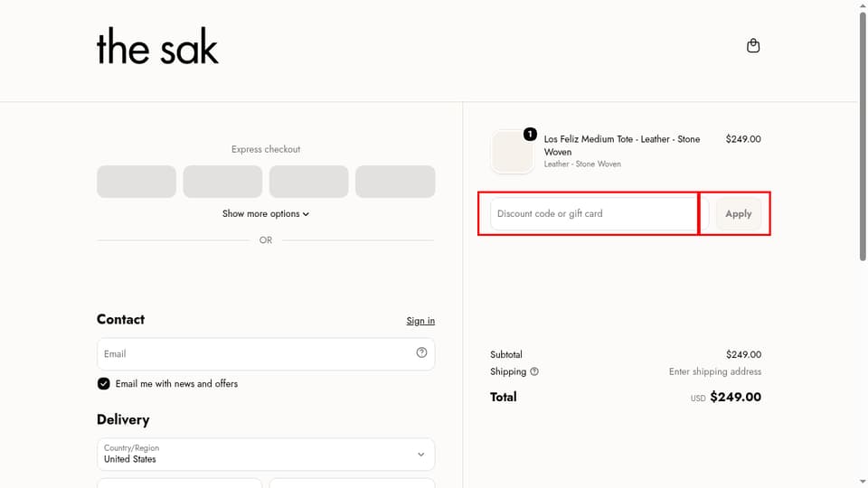Open the shopping bag cart icon
The width and height of the screenshot is (868, 488).
tap(753, 45)
